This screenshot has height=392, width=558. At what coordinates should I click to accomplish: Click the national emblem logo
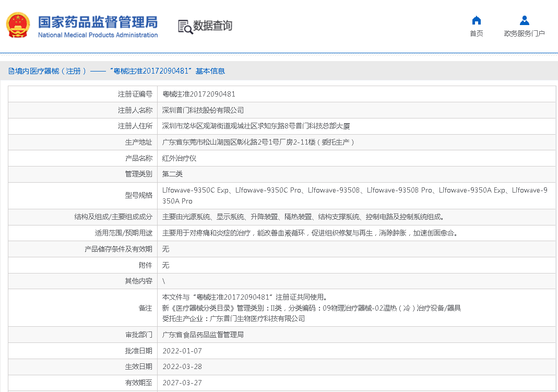[x=18, y=26]
